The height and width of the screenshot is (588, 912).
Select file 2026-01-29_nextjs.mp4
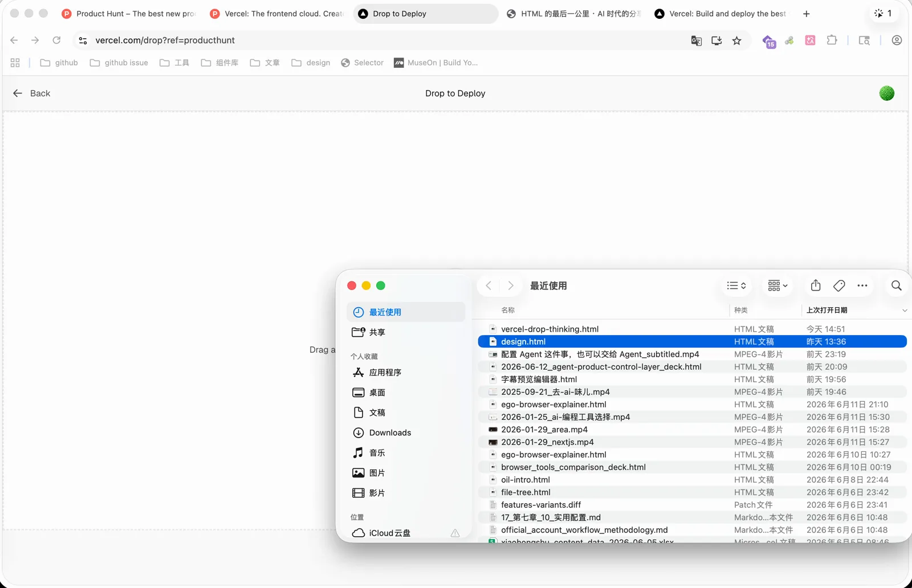click(x=692, y=442)
